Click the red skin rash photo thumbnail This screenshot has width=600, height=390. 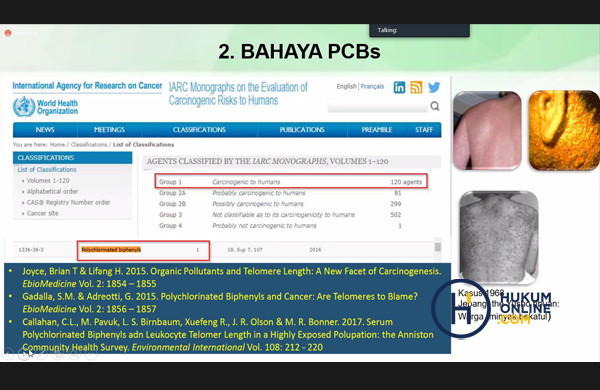(487, 131)
